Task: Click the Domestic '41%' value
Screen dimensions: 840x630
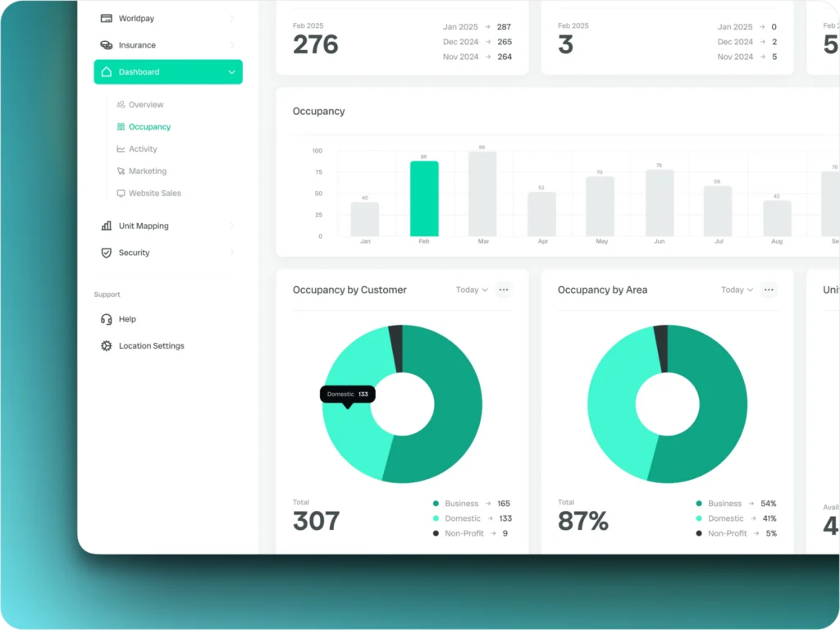Action: [769, 518]
